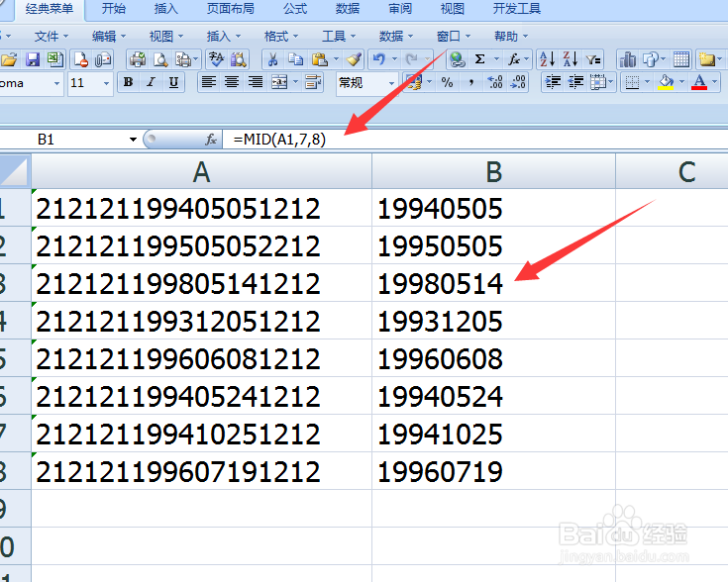728x582 pixels.
Task: Click the Insert Function fx toolbar icon
Action: coord(513,59)
